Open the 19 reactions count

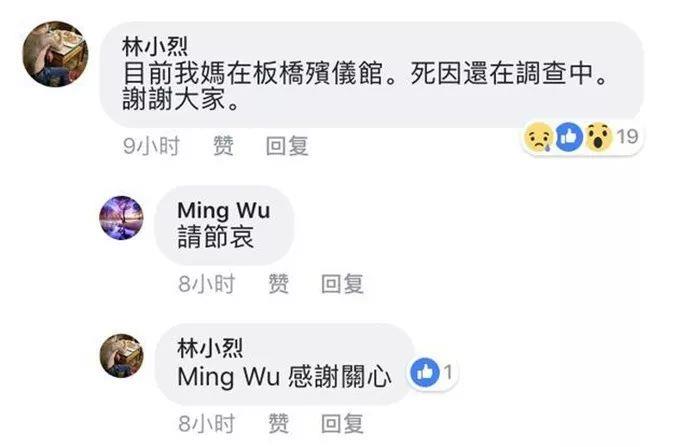627,137
